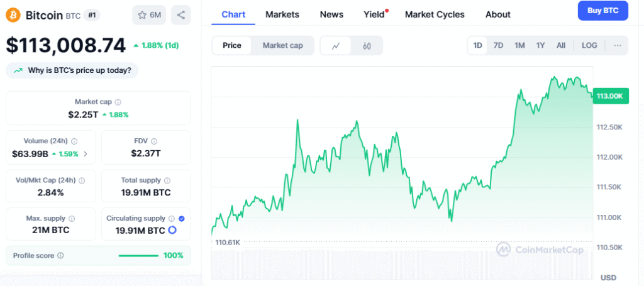
Task: Add Bitcoin to watchlist via star button
Action: tap(149, 15)
